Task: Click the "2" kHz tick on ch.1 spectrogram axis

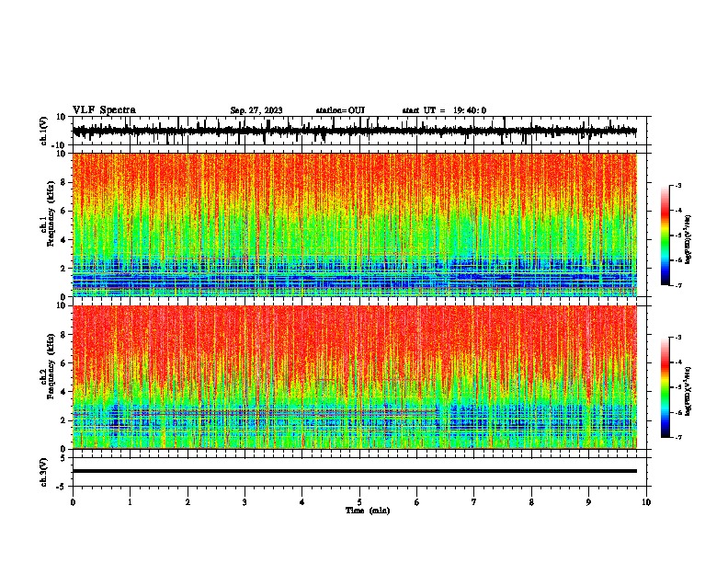Action: click(63, 269)
